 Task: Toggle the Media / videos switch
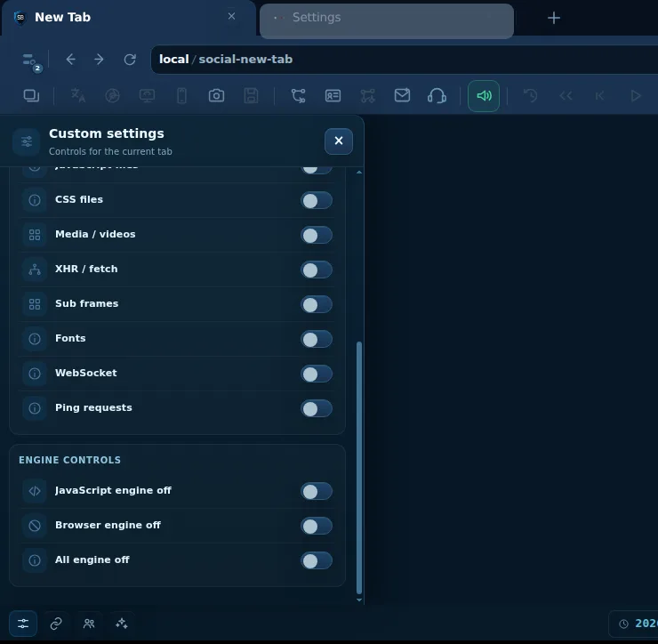point(317,235)
